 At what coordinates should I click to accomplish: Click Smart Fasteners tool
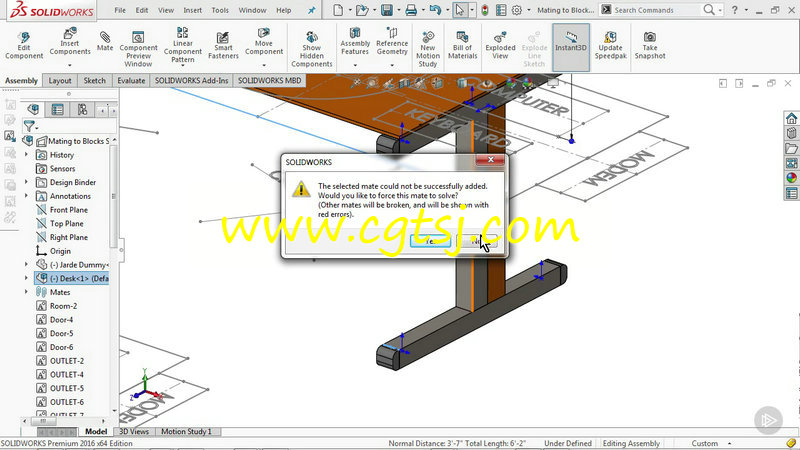pyautogui.click(x=223, y=45)
